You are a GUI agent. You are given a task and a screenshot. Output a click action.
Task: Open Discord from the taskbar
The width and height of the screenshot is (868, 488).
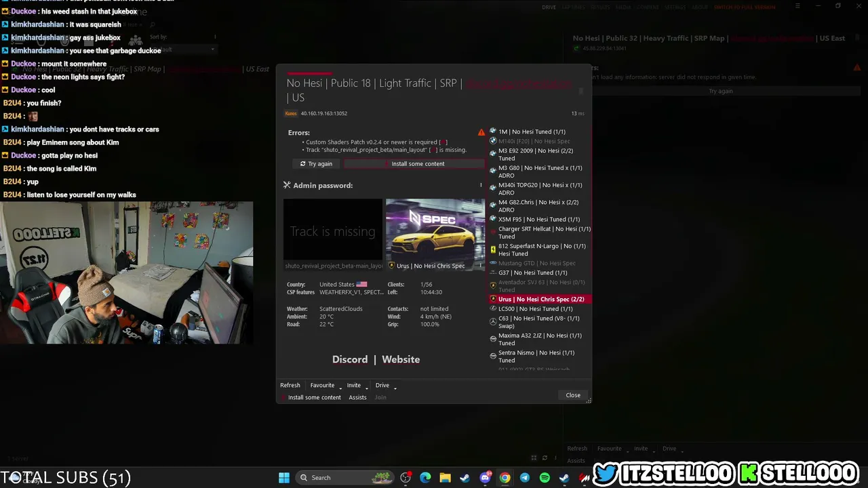[x=485, y=478]
